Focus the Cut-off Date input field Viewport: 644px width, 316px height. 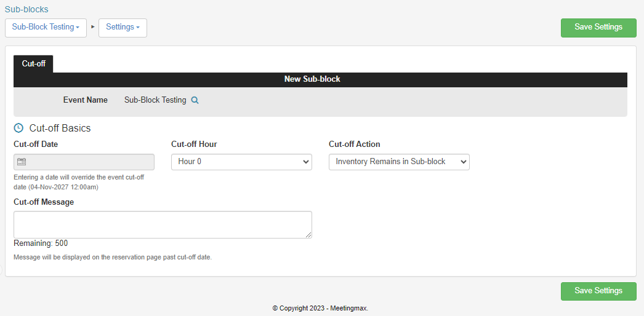point(84,162)
